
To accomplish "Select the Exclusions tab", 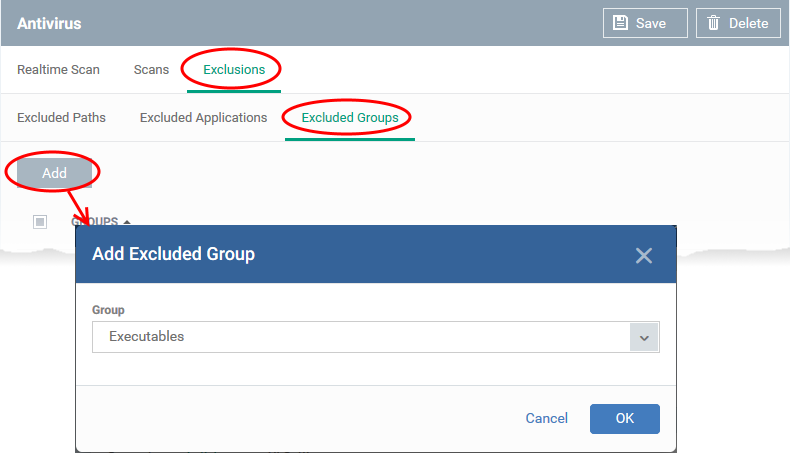I will (x=234, y=70).
